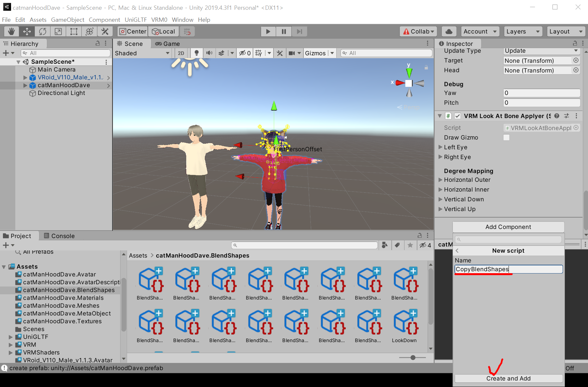Toggle scene effects layers icon
The image size is (588, 387).
tap(221, 53)
